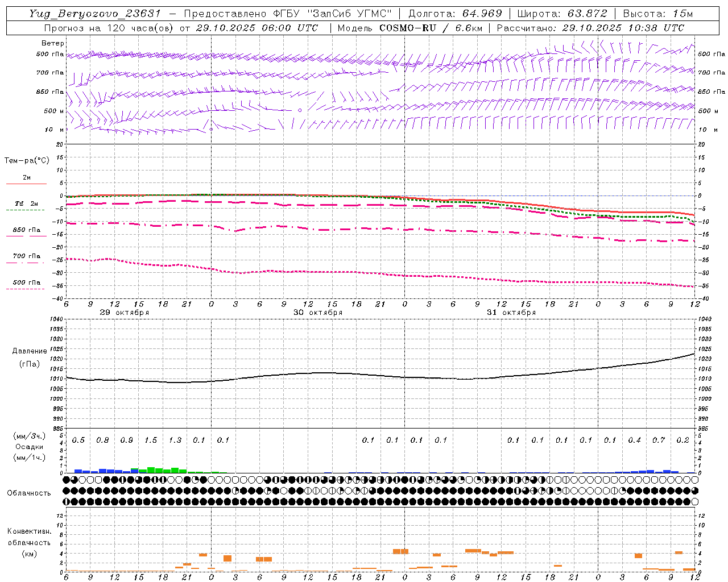Click the precipitation value '0.9'

(x=127, y=440)
